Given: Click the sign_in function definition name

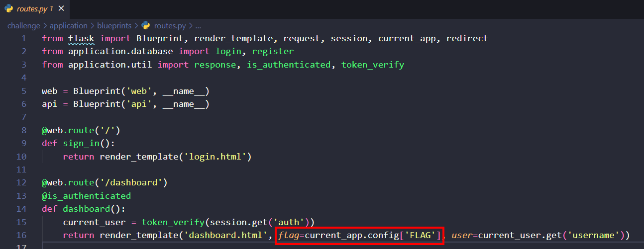Looking at the screenshot, I should tap(81, 144).
